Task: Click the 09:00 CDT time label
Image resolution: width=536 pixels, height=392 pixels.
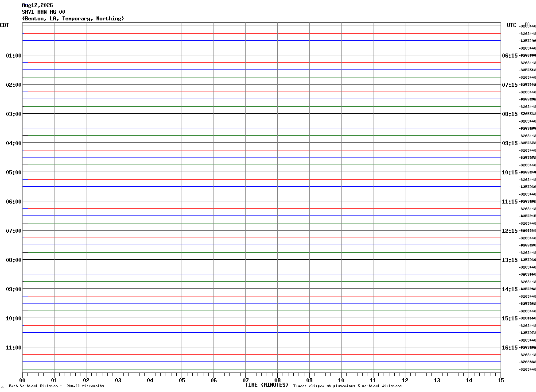Action: pos(14,289)
